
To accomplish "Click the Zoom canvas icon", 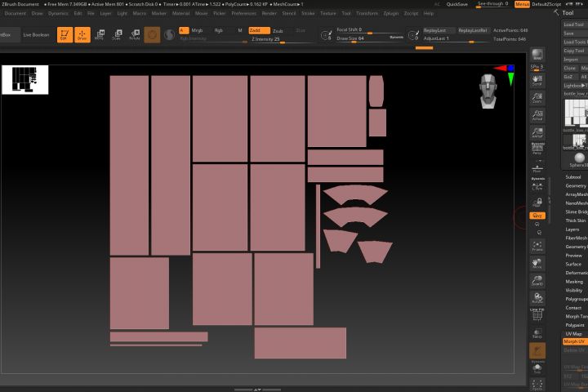I will pos(537,97).
